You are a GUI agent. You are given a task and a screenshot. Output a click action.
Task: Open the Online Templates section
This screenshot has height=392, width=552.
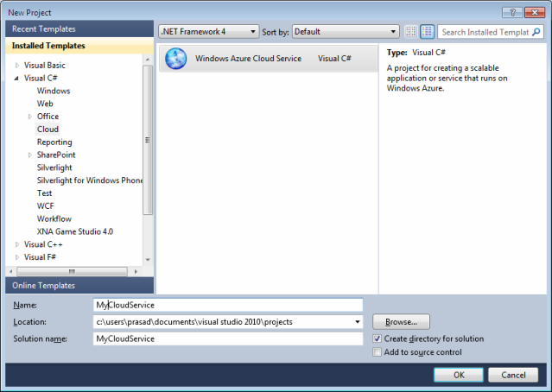(79, 286)
